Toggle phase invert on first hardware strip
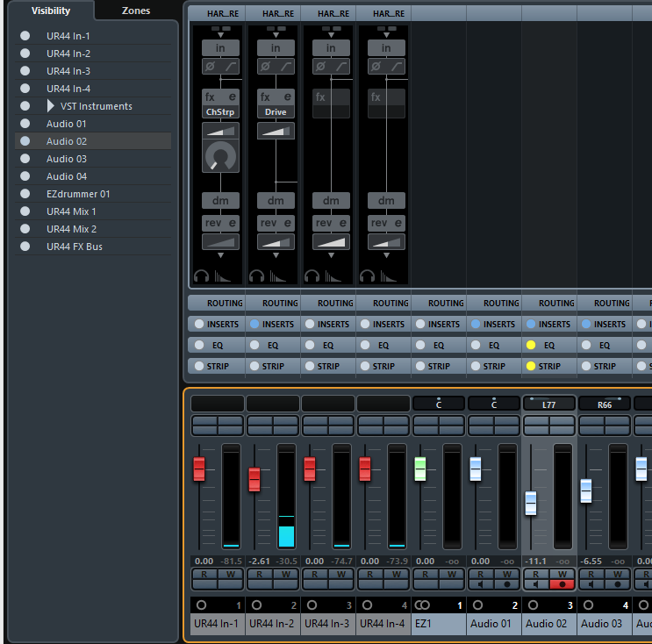Screen dimensions: 652x644 coord(211,66)
